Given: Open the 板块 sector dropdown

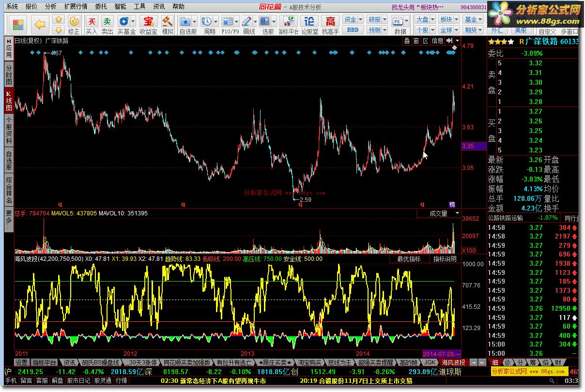Looking at the screenshot, I should (x=448, y=20).
